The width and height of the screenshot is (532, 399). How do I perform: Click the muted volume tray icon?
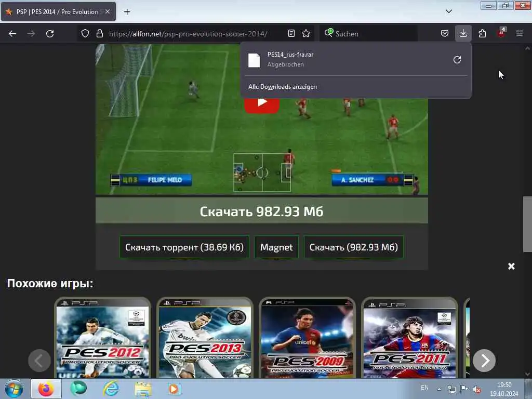click(477, 389)
